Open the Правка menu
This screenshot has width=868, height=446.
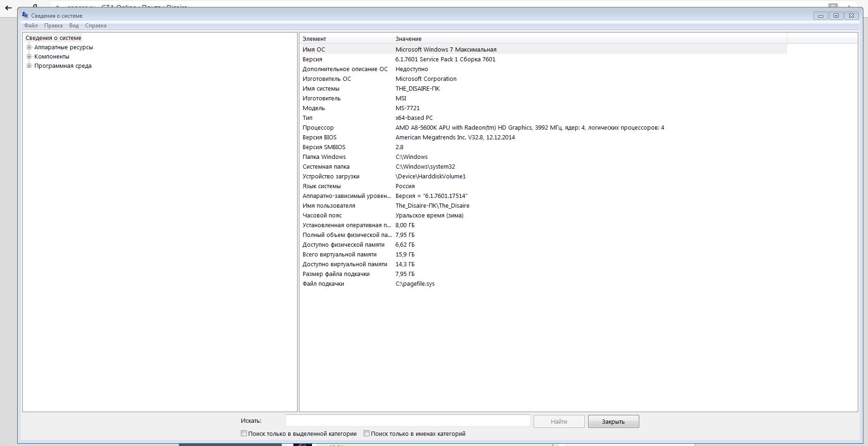(53, 26)
